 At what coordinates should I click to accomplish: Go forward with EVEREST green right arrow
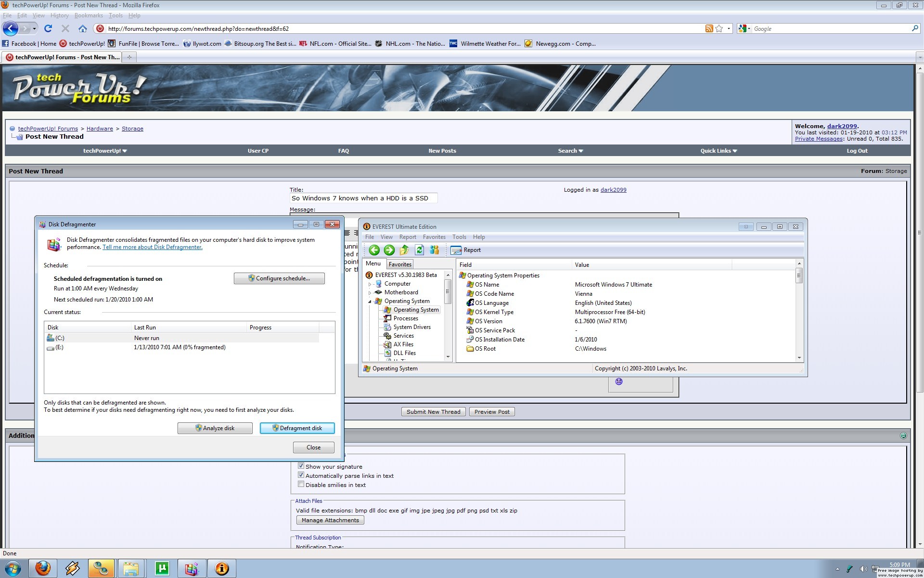(389, 250)
